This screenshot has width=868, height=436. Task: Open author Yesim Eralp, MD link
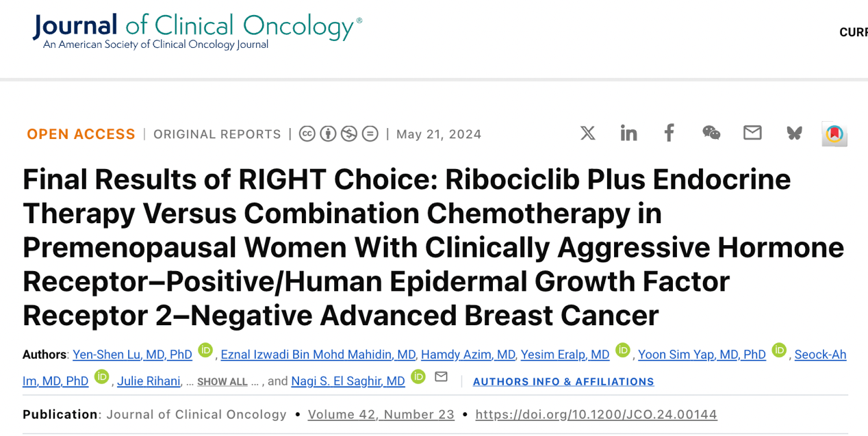click(565, 355)
